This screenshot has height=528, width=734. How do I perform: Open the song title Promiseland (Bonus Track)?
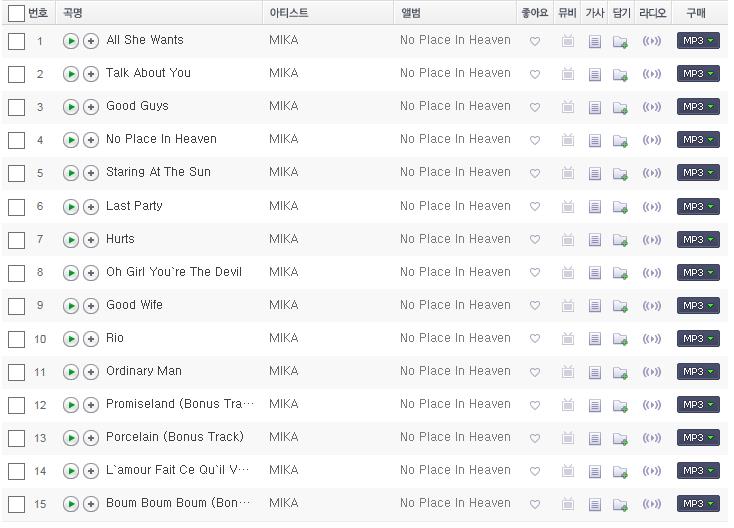(x=180, y=404)
